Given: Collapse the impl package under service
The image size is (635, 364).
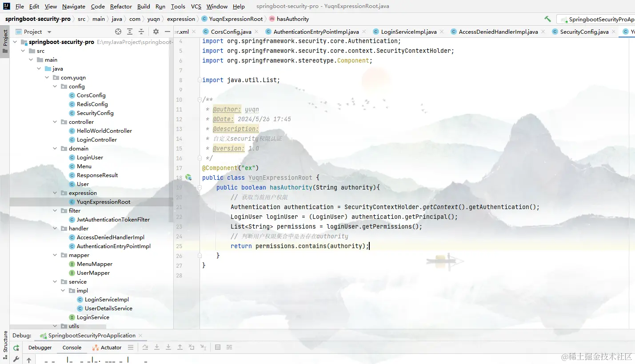Looking at the screenshot, I should point(63,291).
